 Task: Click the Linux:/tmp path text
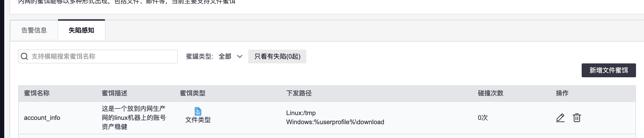click(x=301, y=113)
